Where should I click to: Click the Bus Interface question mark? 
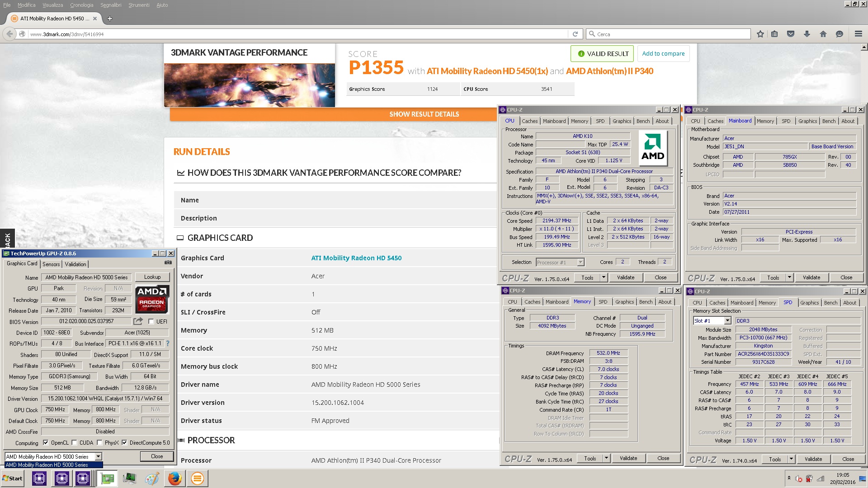pyautogui.click(x=168, y=343)
